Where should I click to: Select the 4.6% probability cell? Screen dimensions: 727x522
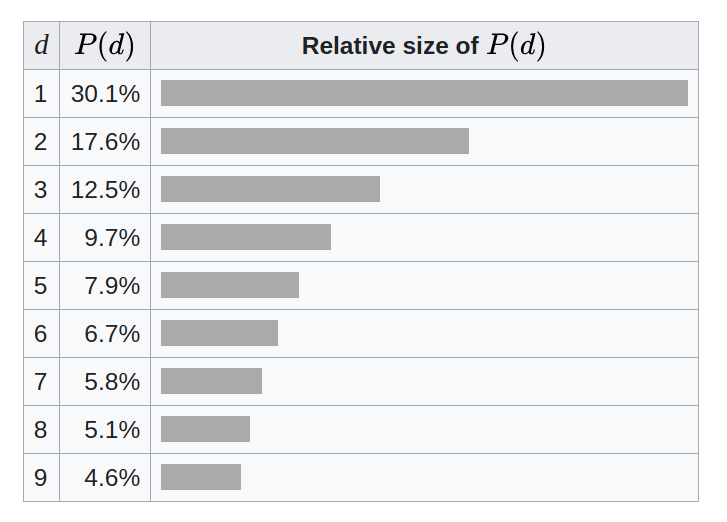coord(112,478)
